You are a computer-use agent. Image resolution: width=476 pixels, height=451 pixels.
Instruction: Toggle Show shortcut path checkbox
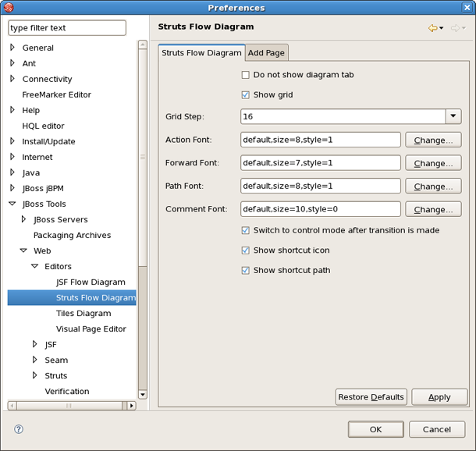pos(246,270)
